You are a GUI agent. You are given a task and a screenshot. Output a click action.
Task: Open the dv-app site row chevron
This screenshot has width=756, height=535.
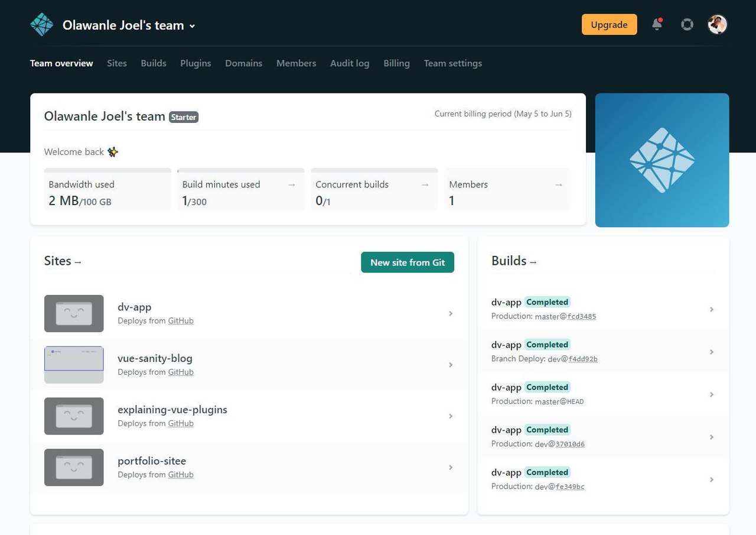click(451, 313)
